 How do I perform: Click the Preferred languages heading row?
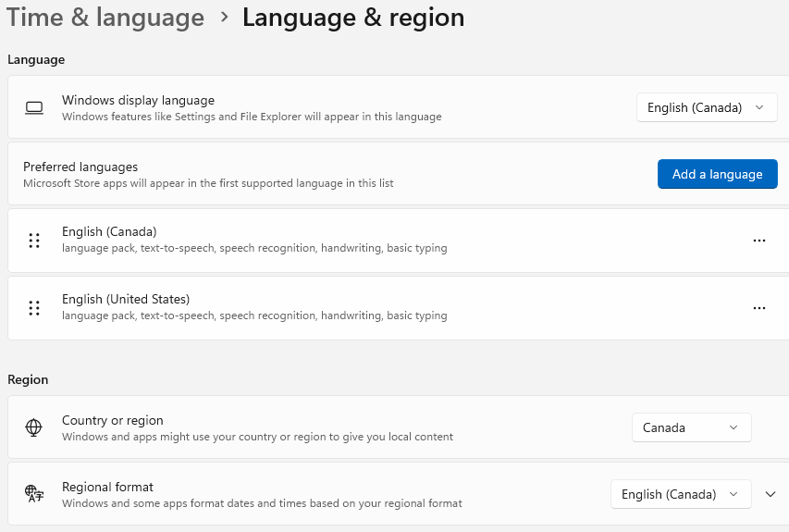pyautogui.click(x=399, y=174)
